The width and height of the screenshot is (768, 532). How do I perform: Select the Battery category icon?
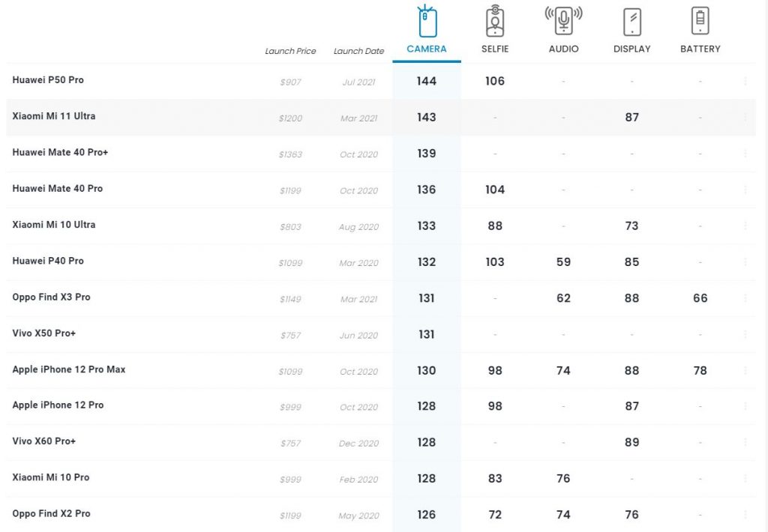[x=700, y=21]
